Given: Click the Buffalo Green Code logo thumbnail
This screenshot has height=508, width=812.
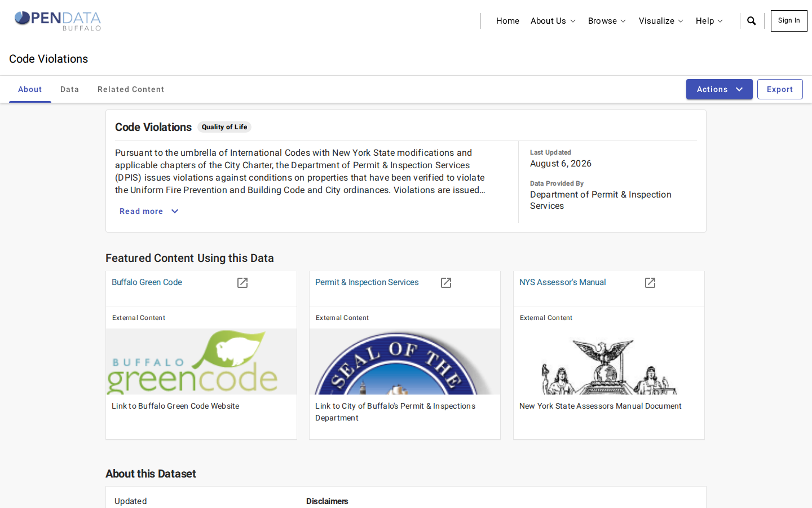Looking at the screenshot, I should [x=201, y=362].
